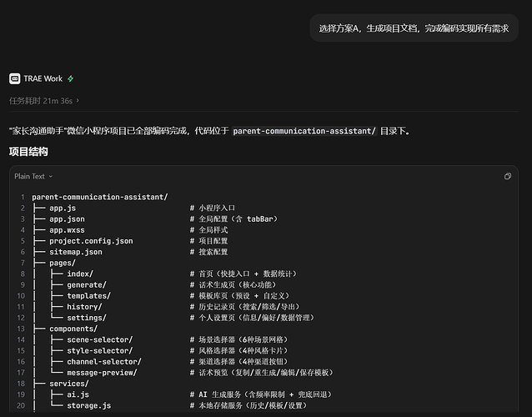Click the comment 历史记录页（搜索/筛选/导出）
Image resolution: width=532 pixels, height=417 pixels.
[x=245, y=307]
